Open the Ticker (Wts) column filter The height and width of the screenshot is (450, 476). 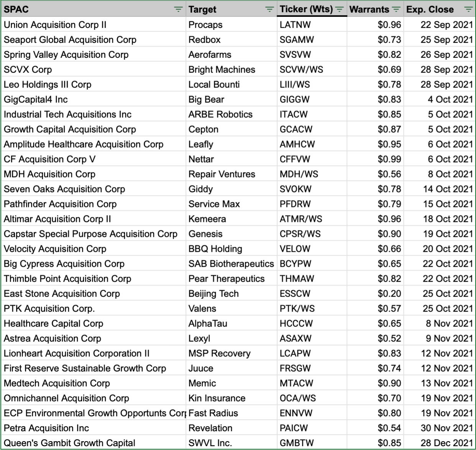pos(340,10)
